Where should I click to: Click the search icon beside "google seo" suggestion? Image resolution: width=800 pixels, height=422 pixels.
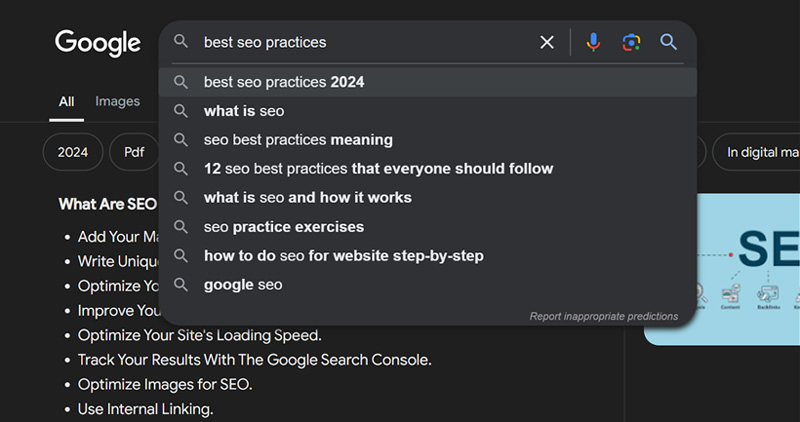point(181,285)
